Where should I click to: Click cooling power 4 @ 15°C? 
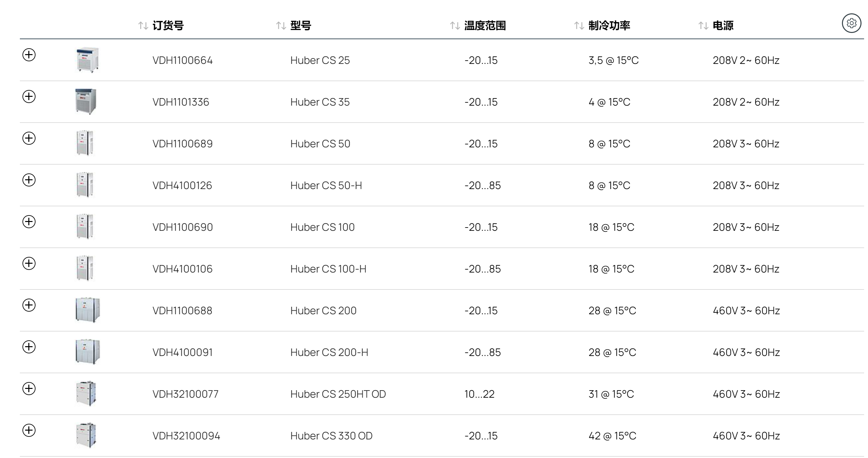coord(609,102)
